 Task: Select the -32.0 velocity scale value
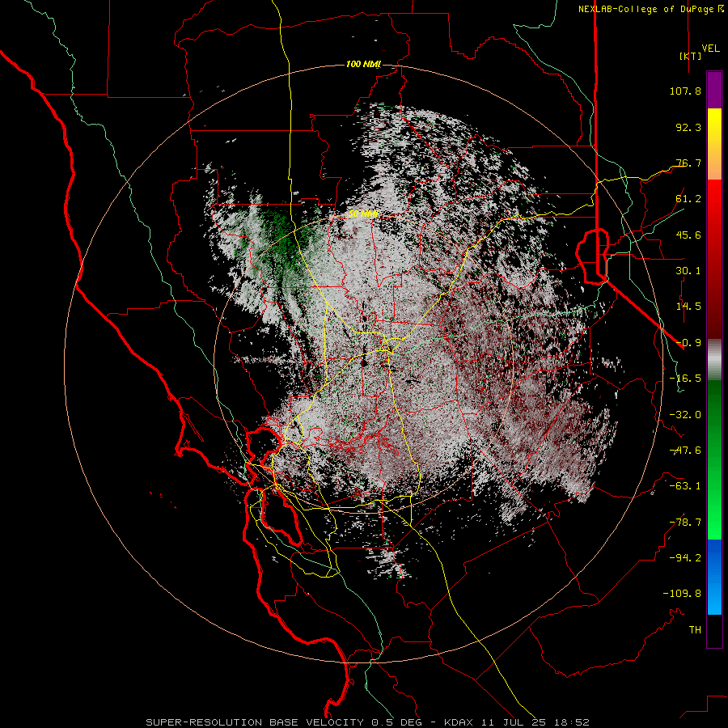[685, 415]
